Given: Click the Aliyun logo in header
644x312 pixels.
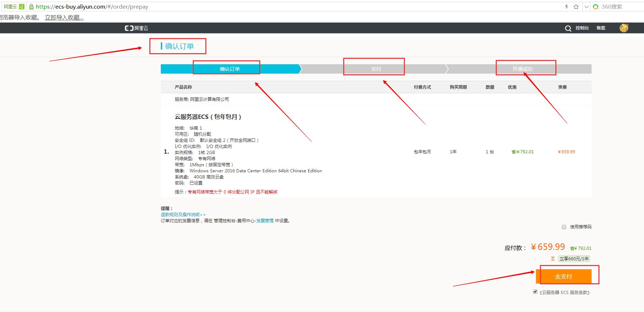Looking at the screenshot, I should point(136,28).
